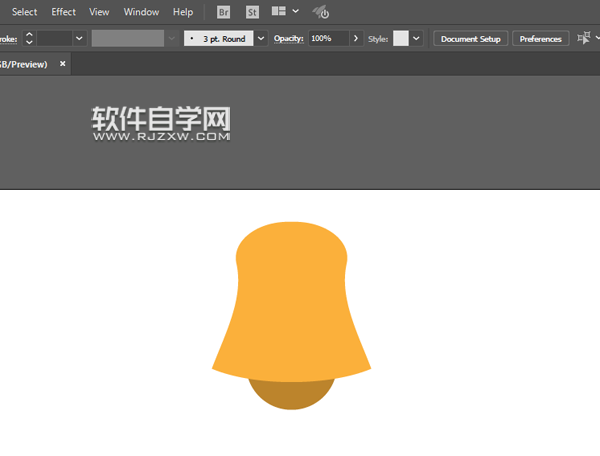This screenshot has width=600, height=456.
Task: Open the View menu
Action: coord(99,12)
